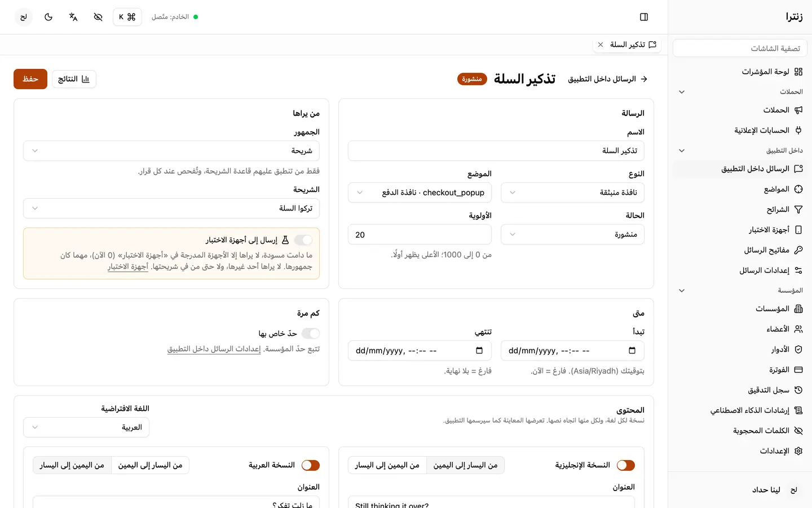Viewport: 812px width, 508px height.
Task: Open the الشريحة segment dropdown
Action: tap(171, 208)
